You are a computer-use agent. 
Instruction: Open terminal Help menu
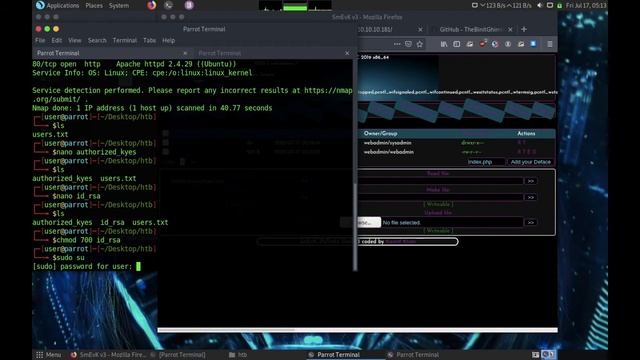[169, 40]
